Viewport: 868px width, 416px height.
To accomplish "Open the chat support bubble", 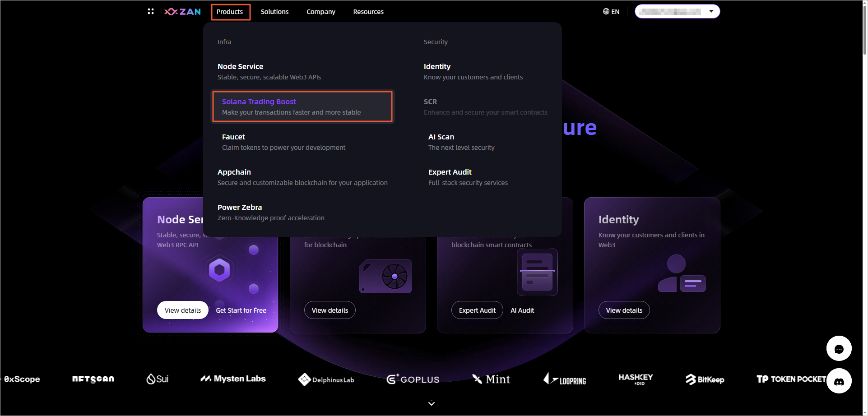I will 839,348.
